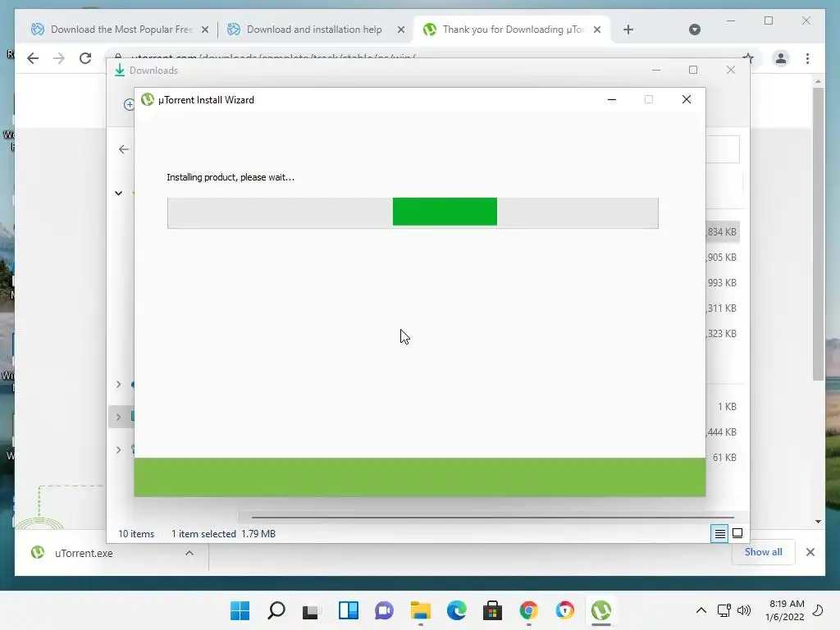840x630 pixels.
Task: Expand the bottom sidebar tree node
Action: coord(118,450)
